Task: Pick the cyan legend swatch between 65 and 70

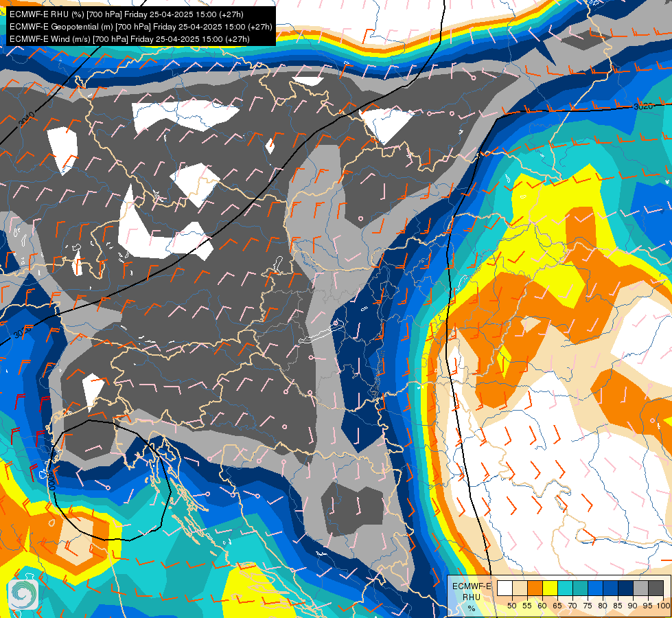Action: (x=566, y=588)
